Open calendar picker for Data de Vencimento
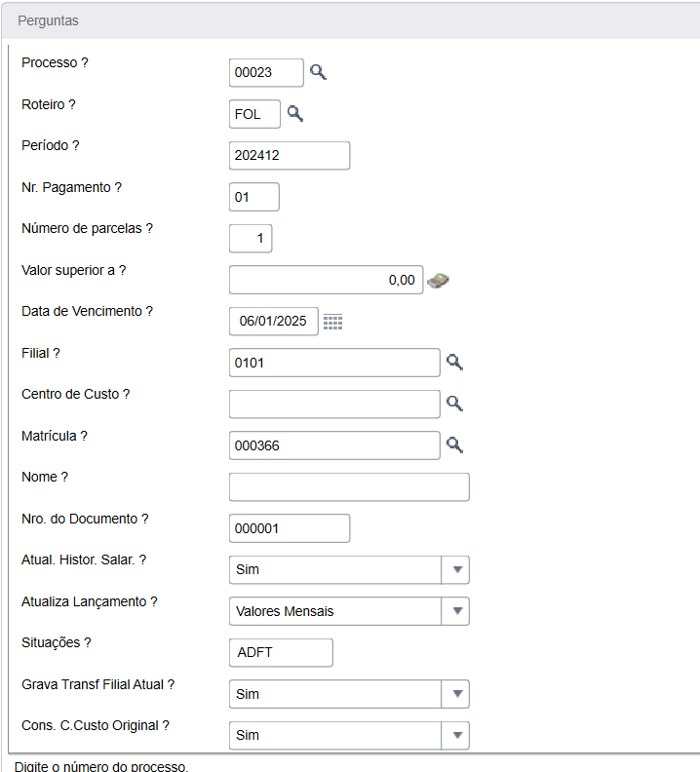700x772 pixels. pyautogui.click(x=333, y=322)
